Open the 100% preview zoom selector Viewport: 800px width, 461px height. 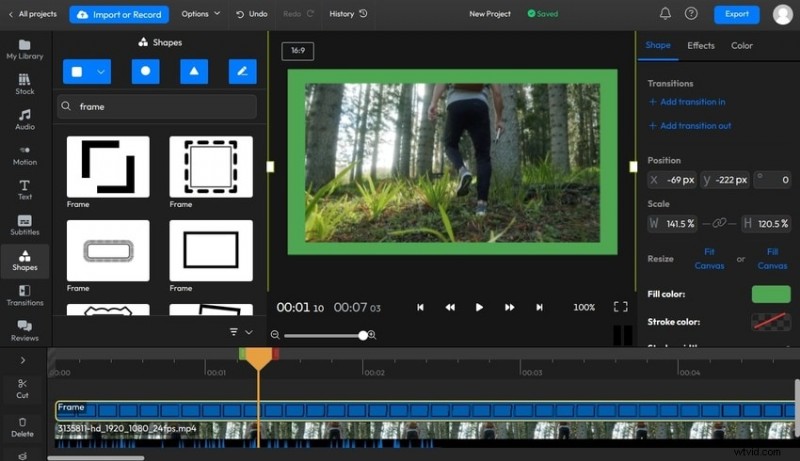[x=584, y=308]
